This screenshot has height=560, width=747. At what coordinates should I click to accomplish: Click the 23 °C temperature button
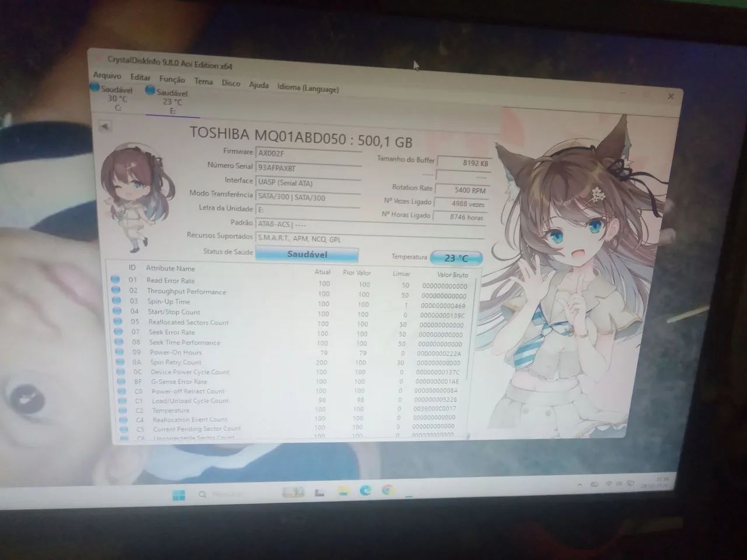point(456,258)
